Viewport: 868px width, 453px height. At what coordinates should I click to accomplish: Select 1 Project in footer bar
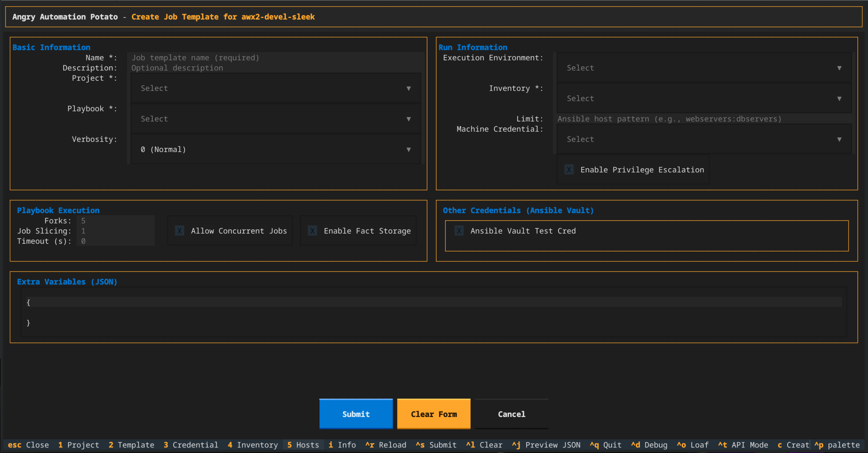click(x=79, y=445)
